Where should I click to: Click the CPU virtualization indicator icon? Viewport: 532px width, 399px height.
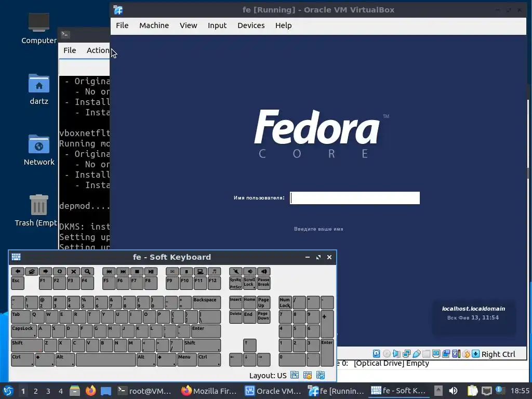point(456,353)
